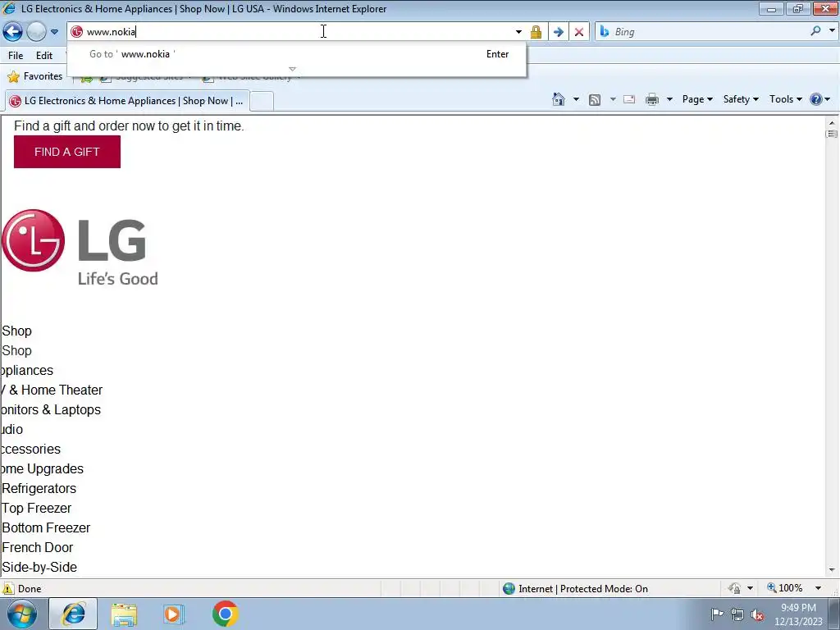Open the zoom level 100% control
Image resolution: width=840 pixels, height=630 pixels.
pos(785,588)
